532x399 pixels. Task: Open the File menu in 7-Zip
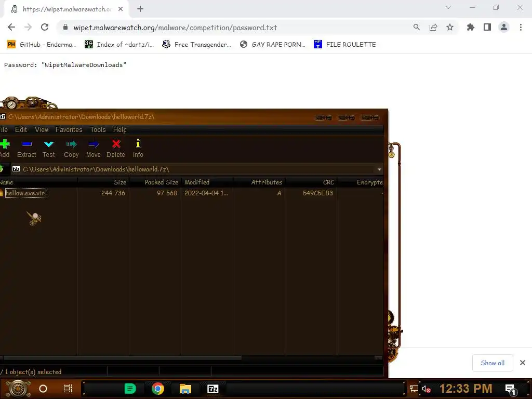coord(4,129)
